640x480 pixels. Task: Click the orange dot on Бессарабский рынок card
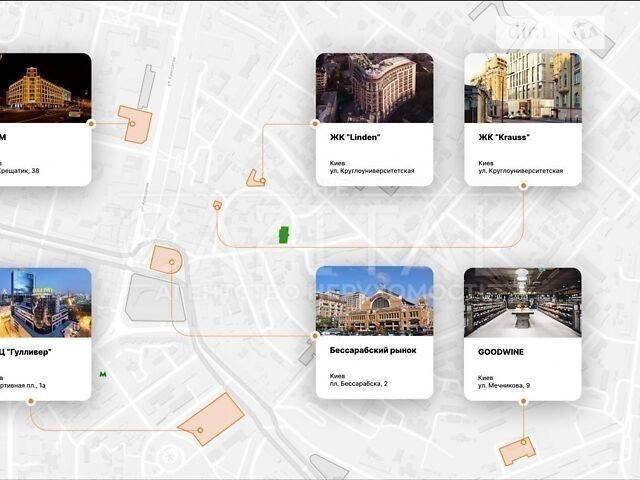[315, 336]
